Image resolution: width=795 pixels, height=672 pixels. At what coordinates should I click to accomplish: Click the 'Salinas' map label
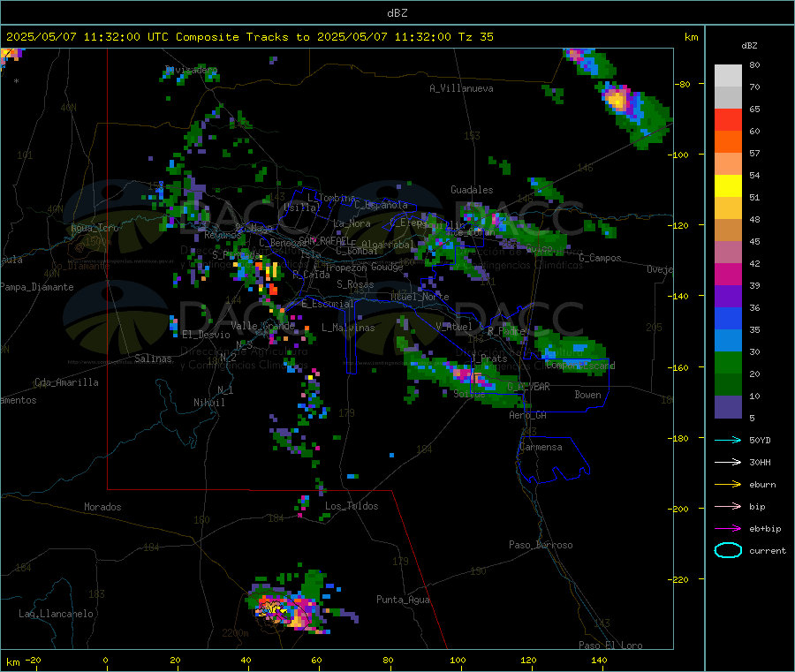pos(153,359)
